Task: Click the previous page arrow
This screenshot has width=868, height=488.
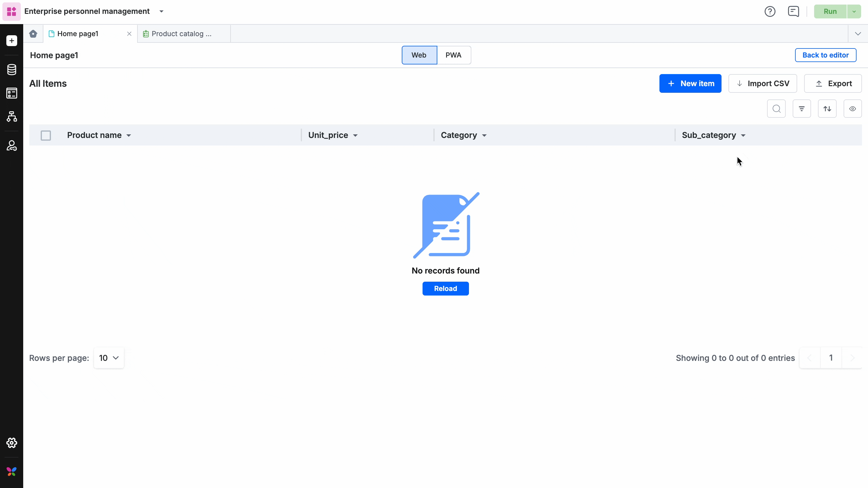Action: (809, 358)
